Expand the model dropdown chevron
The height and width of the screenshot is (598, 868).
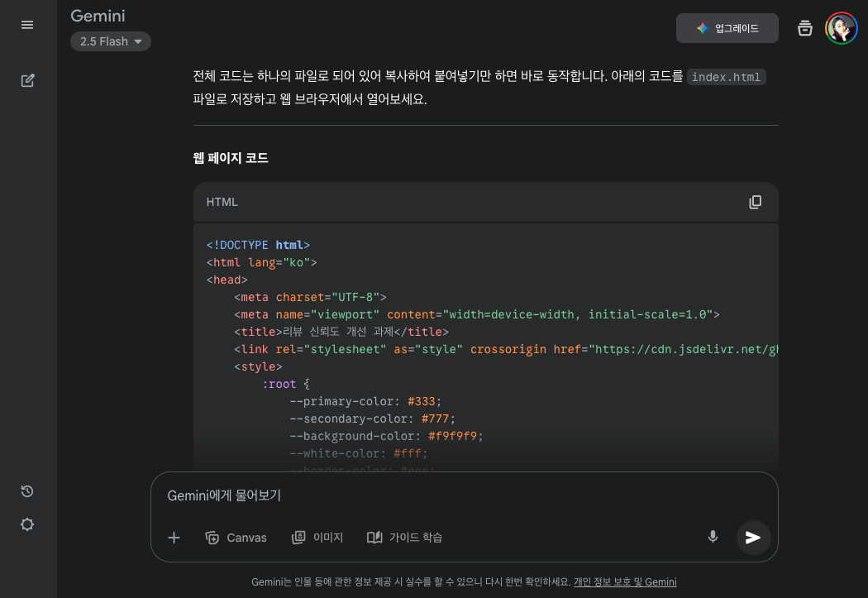click(x=138, y=41)
